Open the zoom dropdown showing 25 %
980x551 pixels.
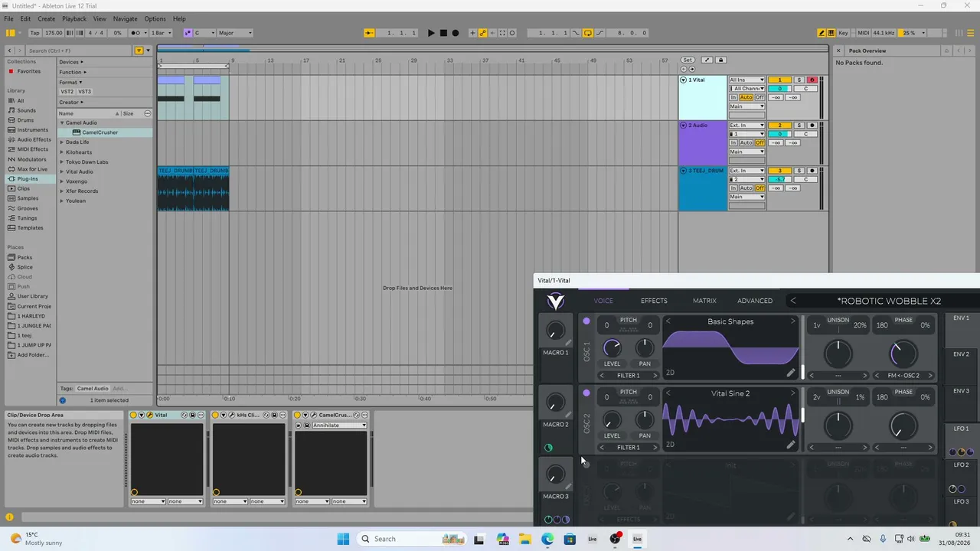pos(912,33)
